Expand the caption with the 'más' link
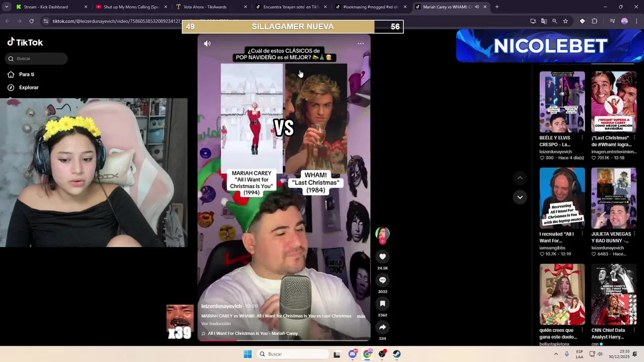 click(361, 316)
